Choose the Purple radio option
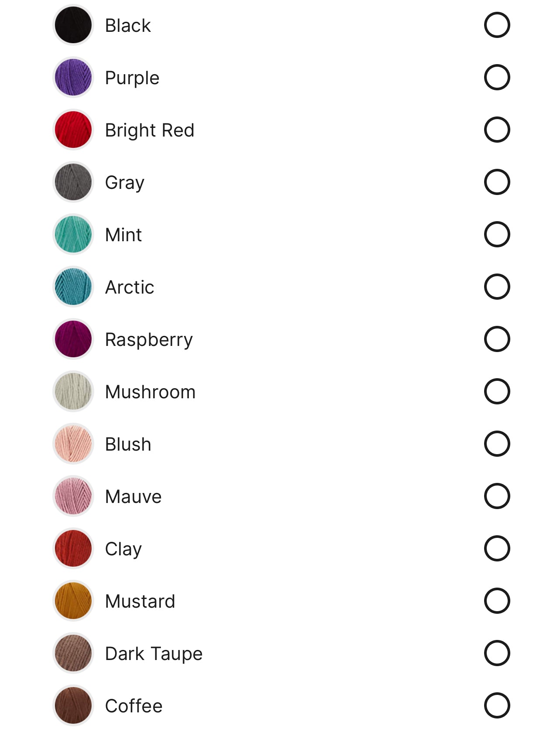 pyautogui.click(x=497, y=77)
